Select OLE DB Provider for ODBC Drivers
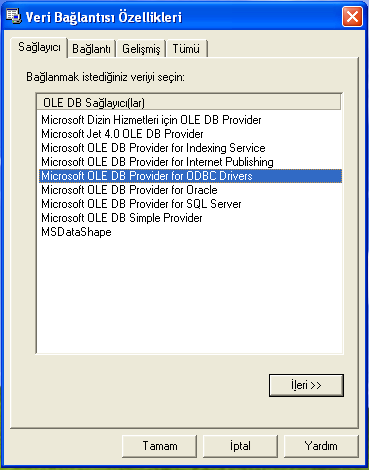369x470 pixels. 190,176
